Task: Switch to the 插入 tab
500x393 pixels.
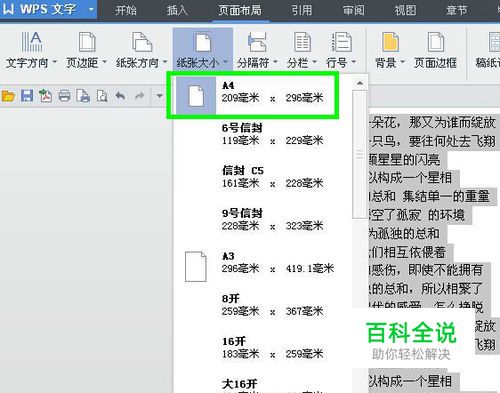Action: [177, 10]
